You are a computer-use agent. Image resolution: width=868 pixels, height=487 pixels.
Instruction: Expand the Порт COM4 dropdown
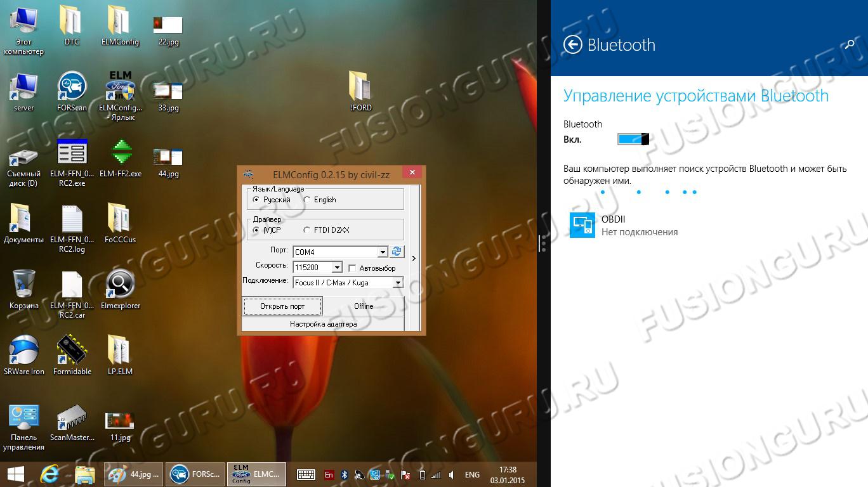point(383,252)
